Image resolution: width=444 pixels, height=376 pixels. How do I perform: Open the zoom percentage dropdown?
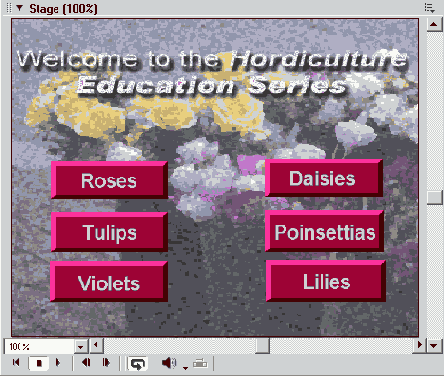[x=81, y=346]
